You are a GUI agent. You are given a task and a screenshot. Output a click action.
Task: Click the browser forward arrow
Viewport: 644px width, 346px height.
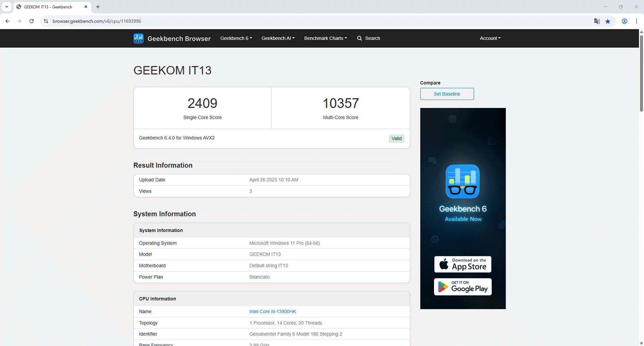[19, 21]
